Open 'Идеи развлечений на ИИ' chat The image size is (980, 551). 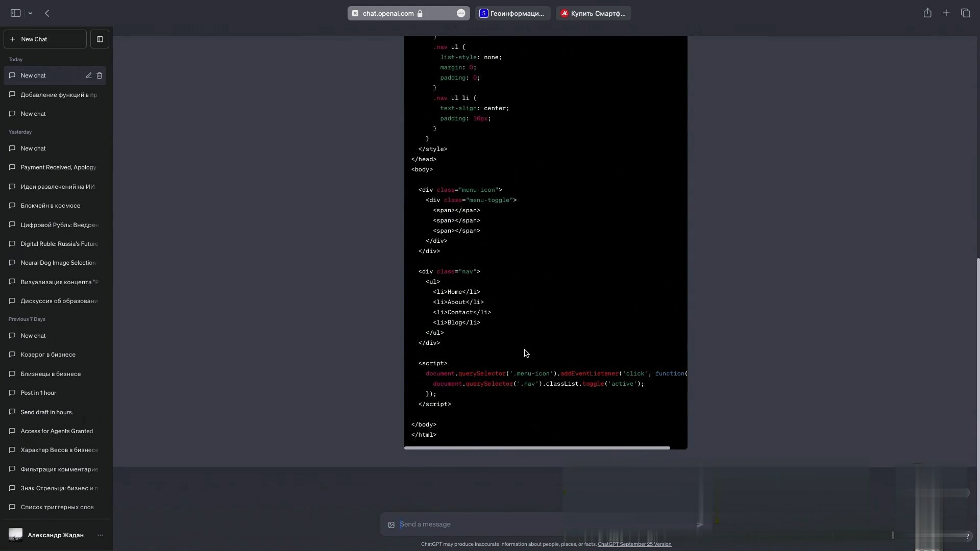coord(55,187)
